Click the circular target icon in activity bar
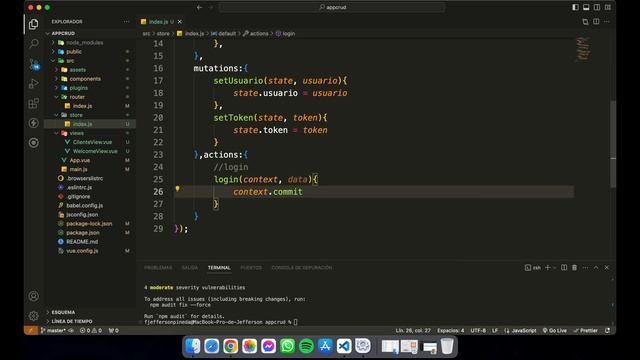Image resolution: width=640 pixels, height=360 pixels. click(34, 142)
